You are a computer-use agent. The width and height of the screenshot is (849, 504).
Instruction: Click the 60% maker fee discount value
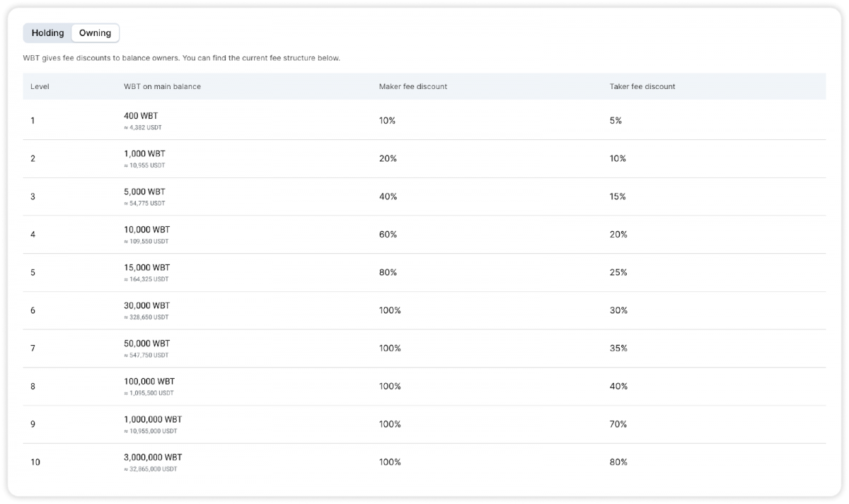[388, 234]
